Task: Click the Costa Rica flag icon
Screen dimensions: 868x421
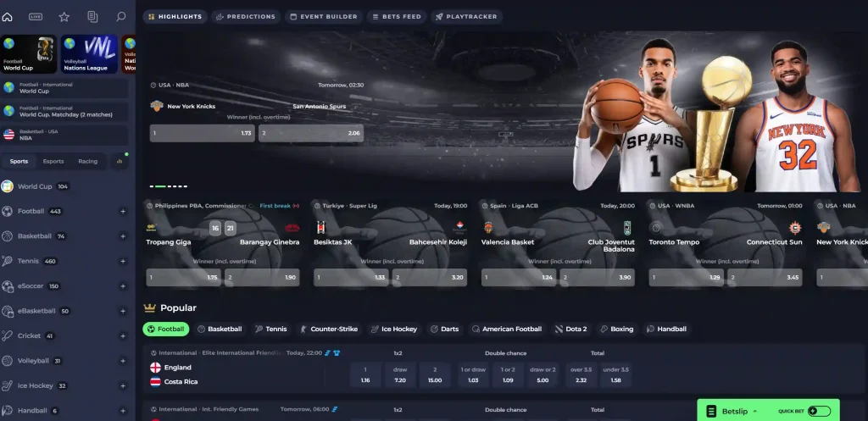Action: click(x=156, y=382)
